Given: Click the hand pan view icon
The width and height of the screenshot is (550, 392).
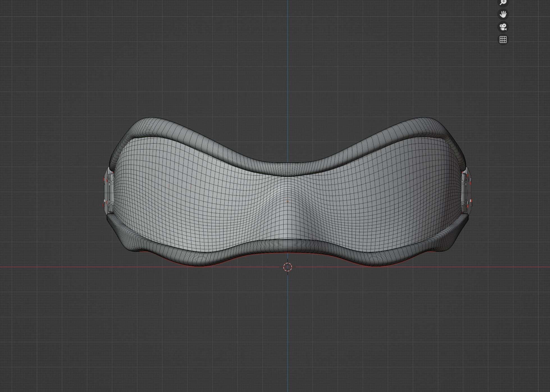Looking at the screenshot, I should (503, 14).
